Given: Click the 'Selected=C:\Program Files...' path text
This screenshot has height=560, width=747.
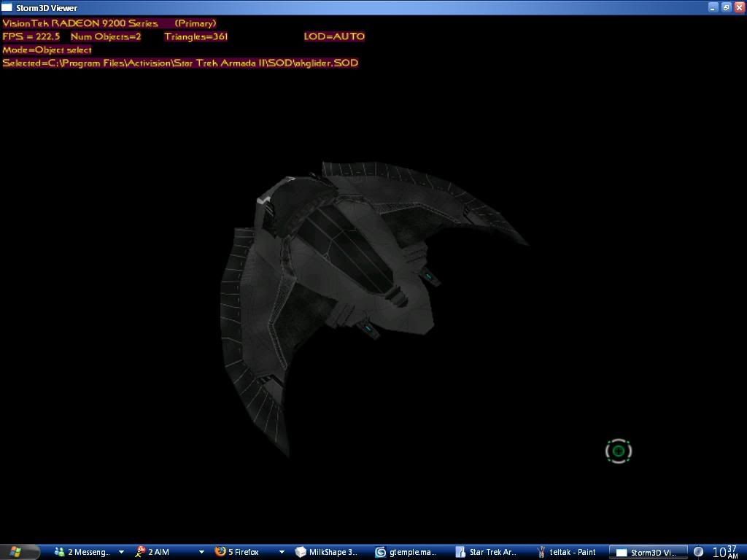Looking at the screenshot, I should click(180, 63).
